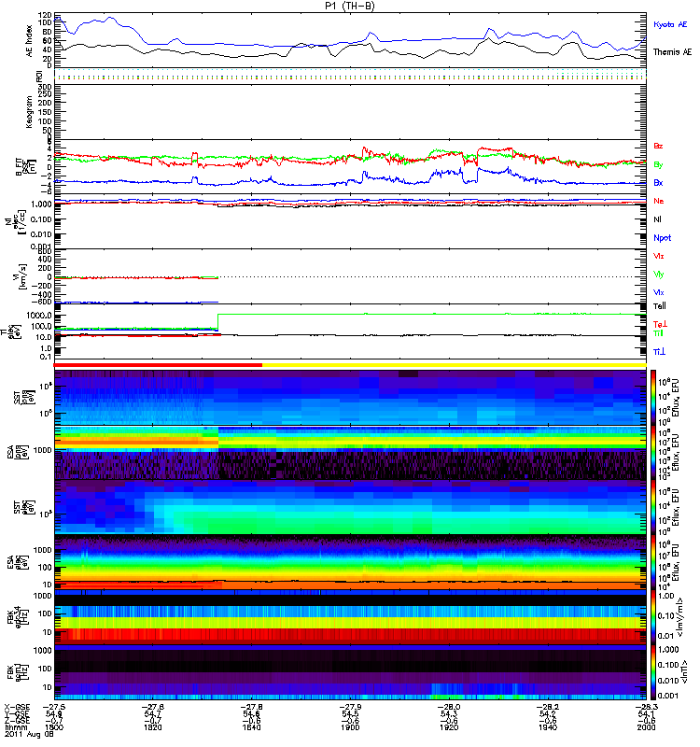
Task: Click the red Ne density legend label
Action: (x=659, y=201)
